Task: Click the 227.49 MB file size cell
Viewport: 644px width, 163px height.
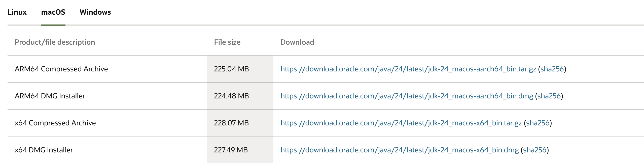Action: click(240, 150)
